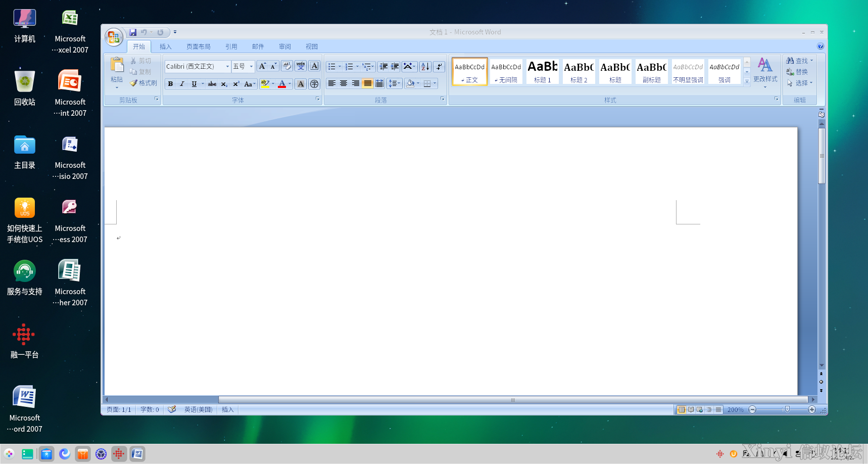Open the 视图 (View) tab
The image size is (868, 464).
pyautogui.click(x=312, y=47)
